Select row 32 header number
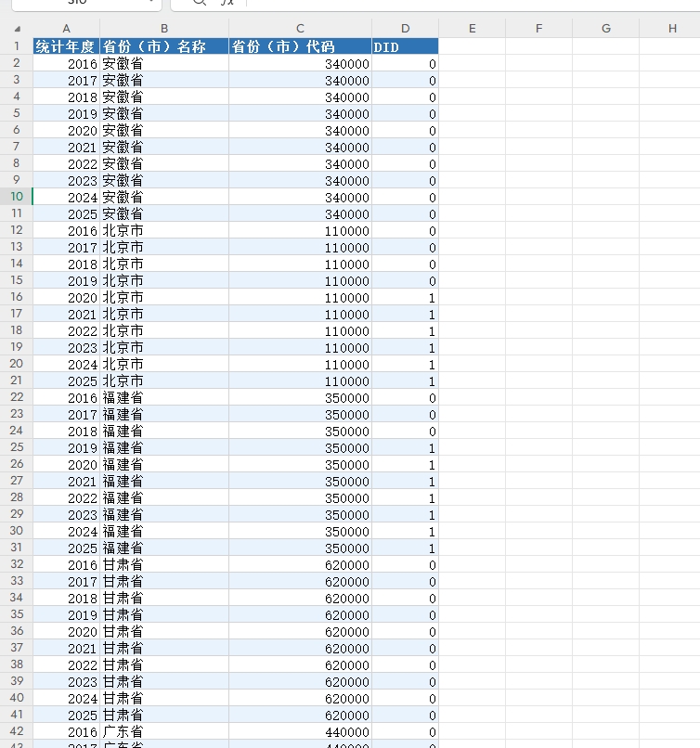This screenshot has height=748, width=700. tap(16, 564)
